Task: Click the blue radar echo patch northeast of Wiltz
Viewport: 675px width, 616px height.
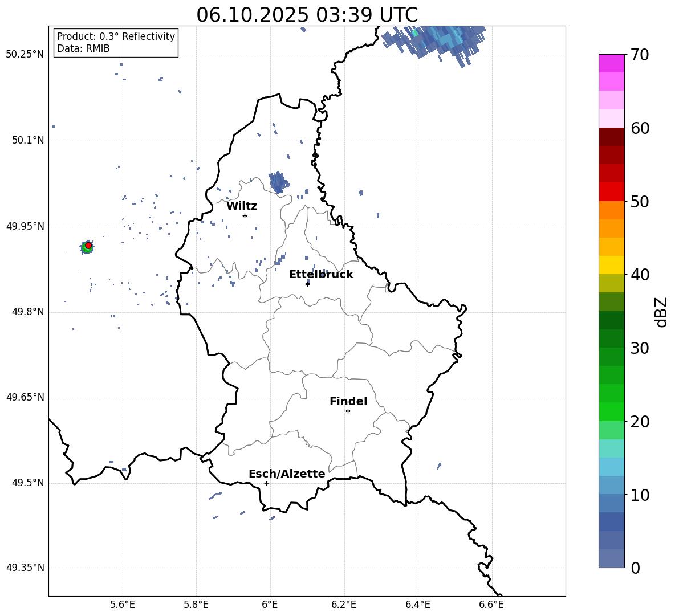Action: 278,182
